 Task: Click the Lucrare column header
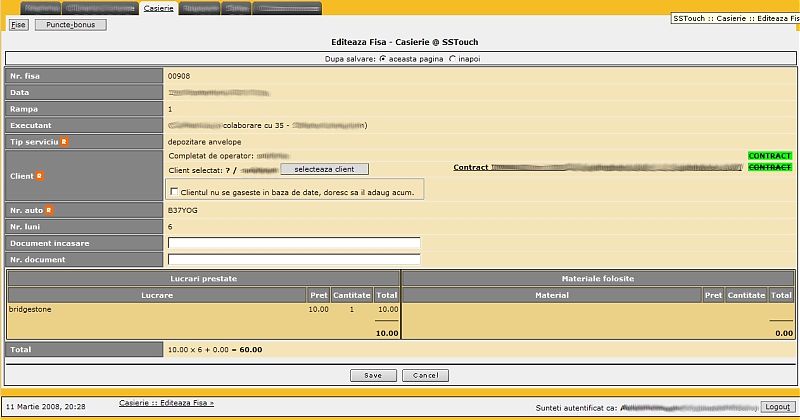coord(157,295)
